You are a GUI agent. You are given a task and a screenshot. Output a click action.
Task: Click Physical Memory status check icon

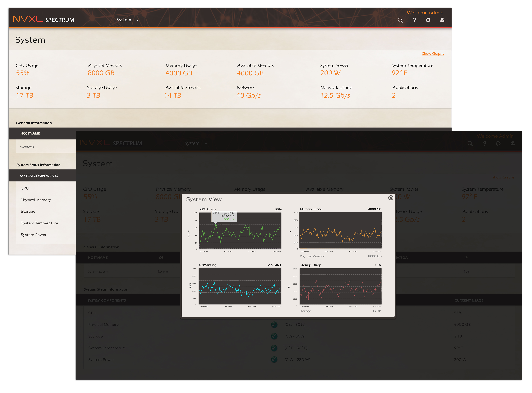click(274, 325)
